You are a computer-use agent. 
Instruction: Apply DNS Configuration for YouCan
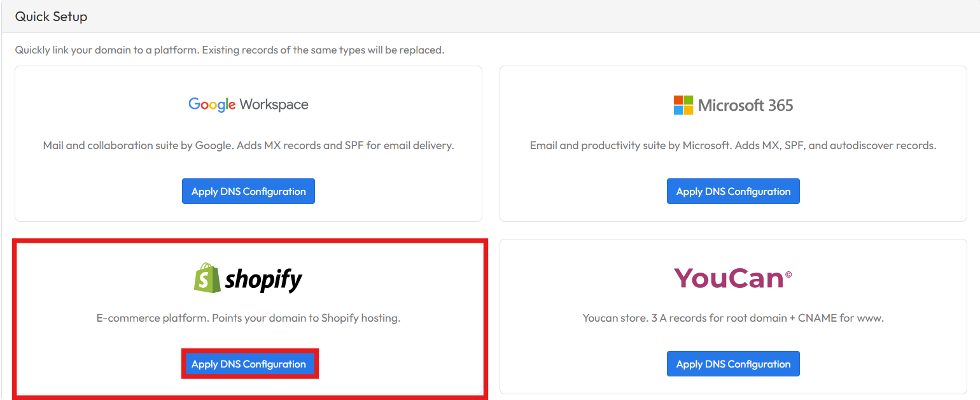(x=733, y=364)
